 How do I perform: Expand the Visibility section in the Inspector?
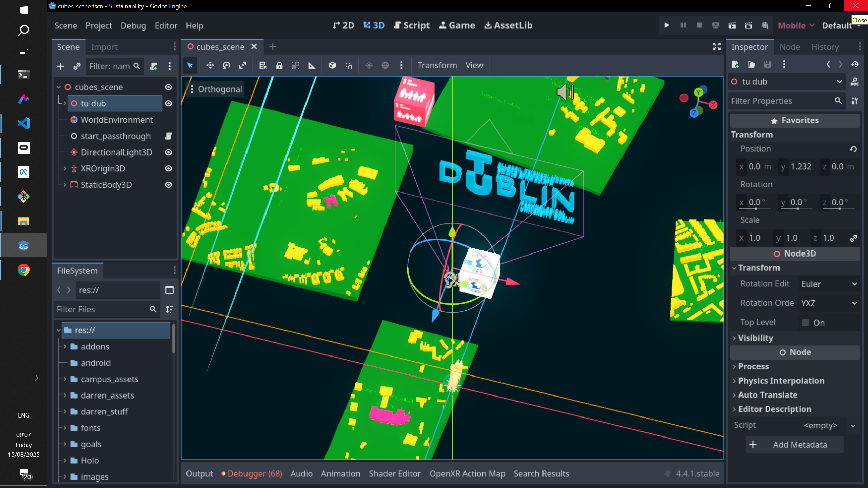[x=755, y=338]
